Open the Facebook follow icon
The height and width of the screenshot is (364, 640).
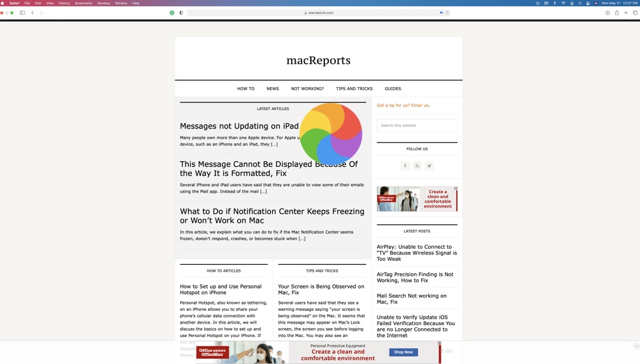point(405,166)
